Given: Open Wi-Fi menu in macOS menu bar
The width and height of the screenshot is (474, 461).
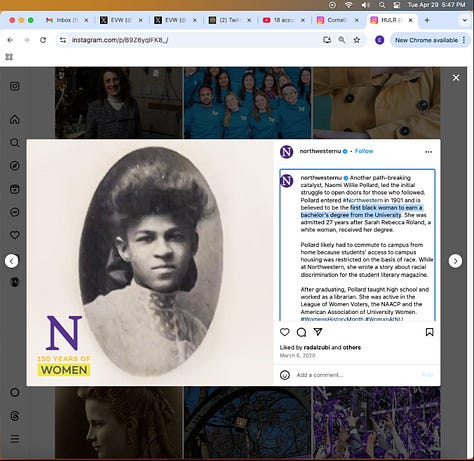Looking at the screenshot, I should 349,5.
